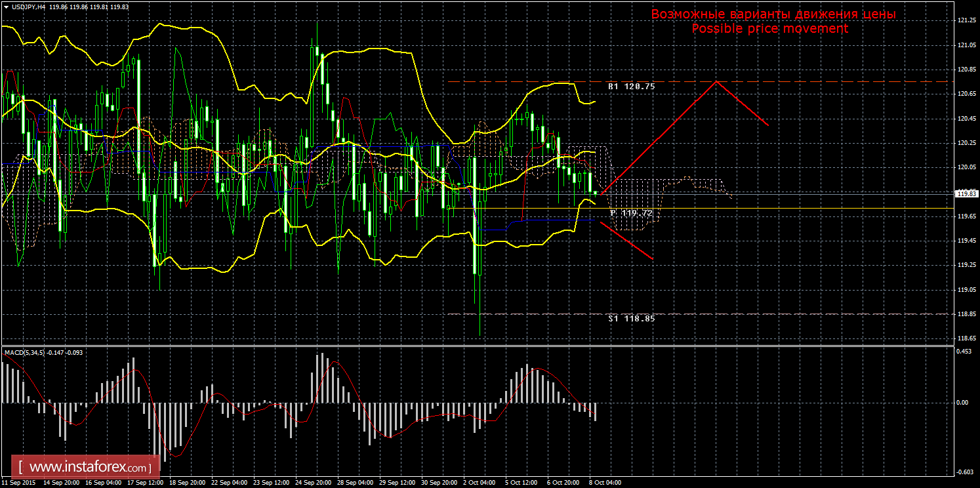Click the 119.05 price axis label
Viewport: 980px width, 488px height.
click(966, 290)
